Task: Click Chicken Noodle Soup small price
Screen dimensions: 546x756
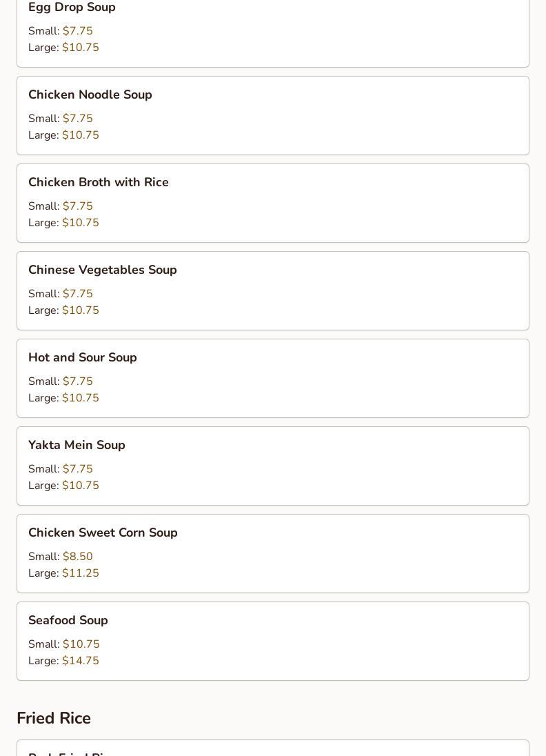Action: [77, 119]
